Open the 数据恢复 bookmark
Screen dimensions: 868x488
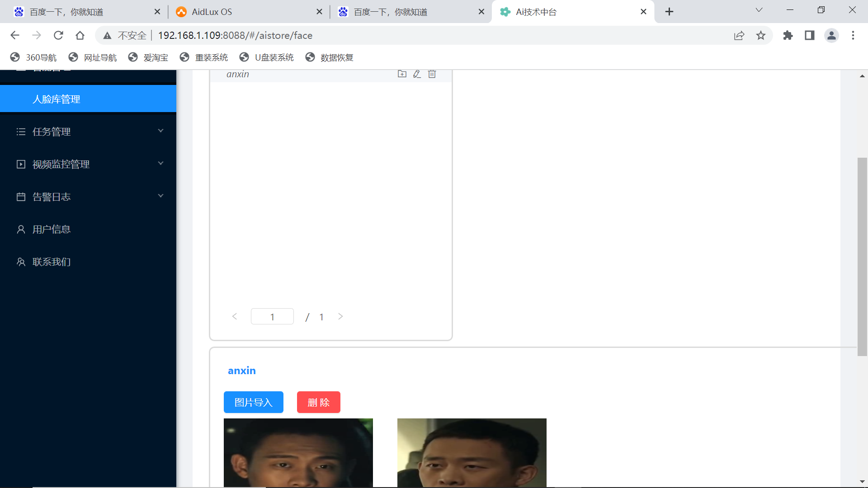(x=330, y=57)
